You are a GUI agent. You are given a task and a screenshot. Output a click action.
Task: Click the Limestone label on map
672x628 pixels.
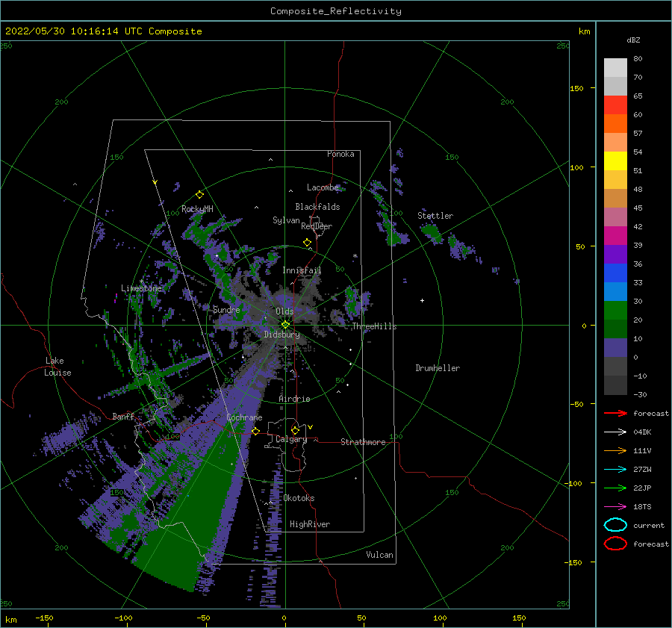point(141,288)
